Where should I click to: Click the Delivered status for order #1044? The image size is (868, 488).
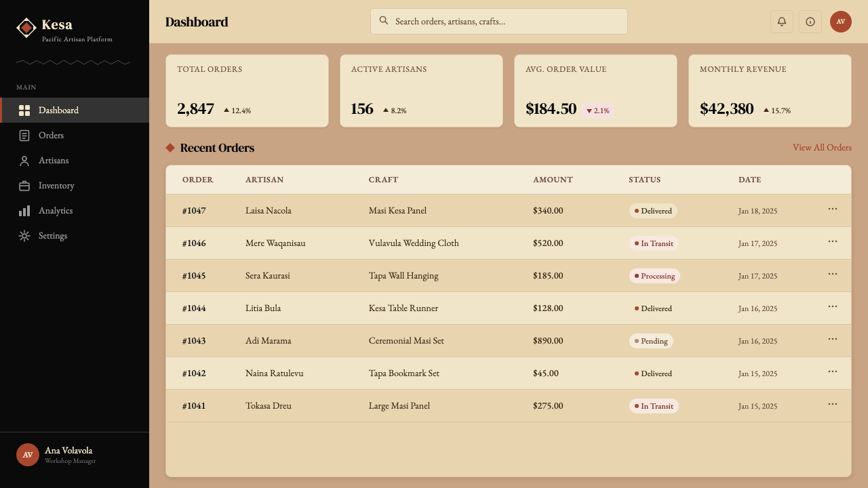(653, 308)
